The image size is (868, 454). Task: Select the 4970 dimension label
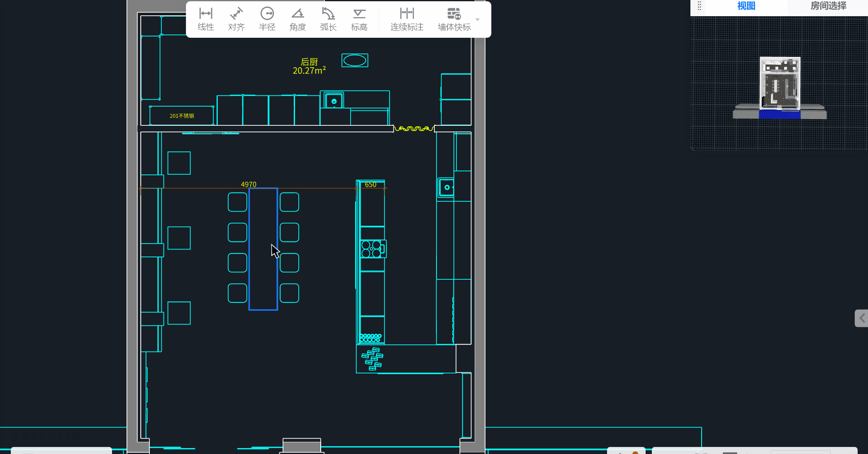249,184
